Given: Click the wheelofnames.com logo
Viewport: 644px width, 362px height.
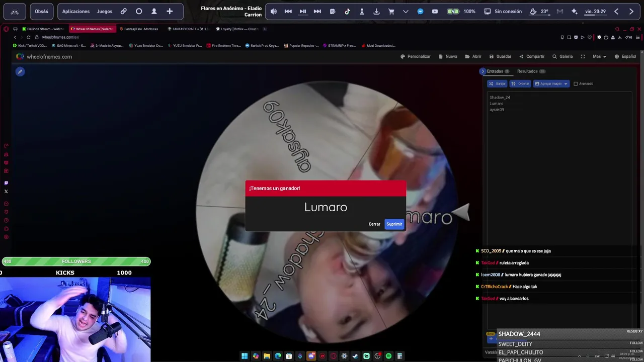Looking at the screenshot, I should tap(44, 57).
